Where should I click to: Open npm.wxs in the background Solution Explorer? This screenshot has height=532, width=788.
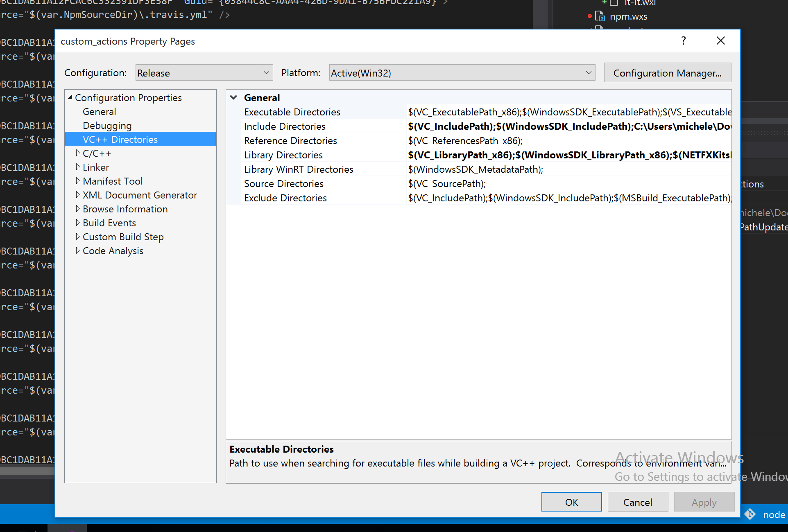click(628, 16)
